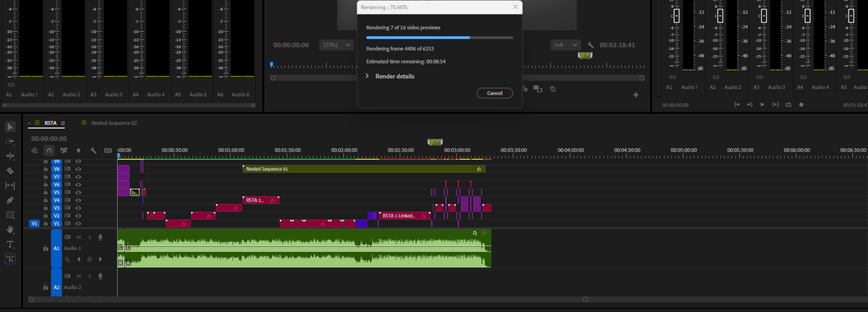Toggle Snap in Timeline magnet icon
The height and width of the screenshot is (312, 868).
click(49, 150)
